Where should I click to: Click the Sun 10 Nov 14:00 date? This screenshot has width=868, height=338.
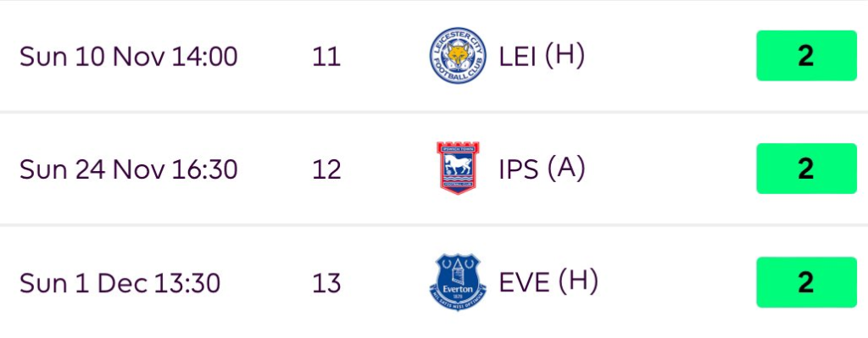(129, 57)
